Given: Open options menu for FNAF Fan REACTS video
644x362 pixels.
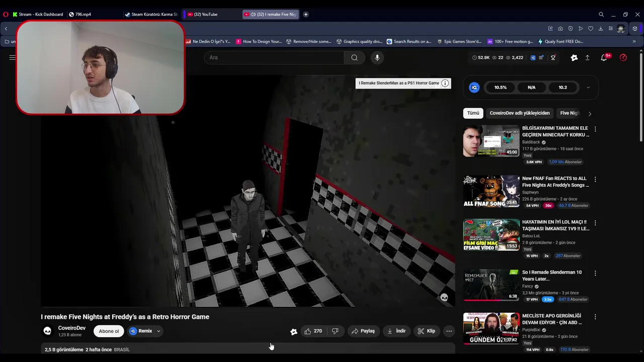Looking at the screenshot, I should point(595,179).
